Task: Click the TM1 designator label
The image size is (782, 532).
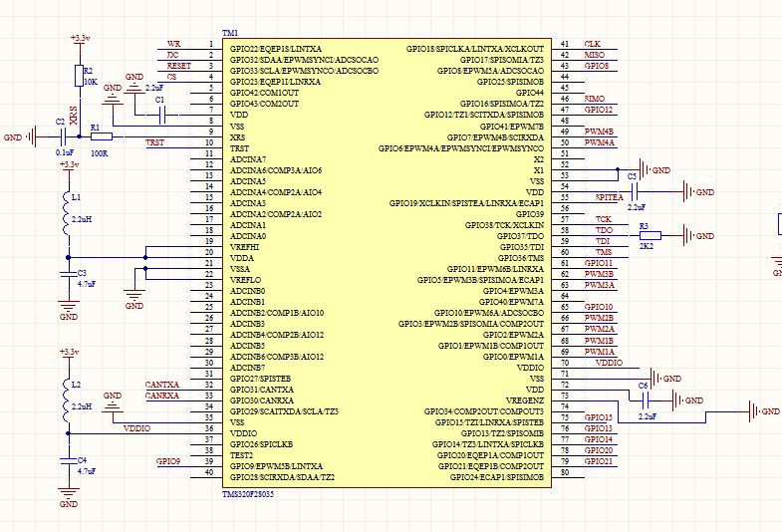Action: coord(230,33)
